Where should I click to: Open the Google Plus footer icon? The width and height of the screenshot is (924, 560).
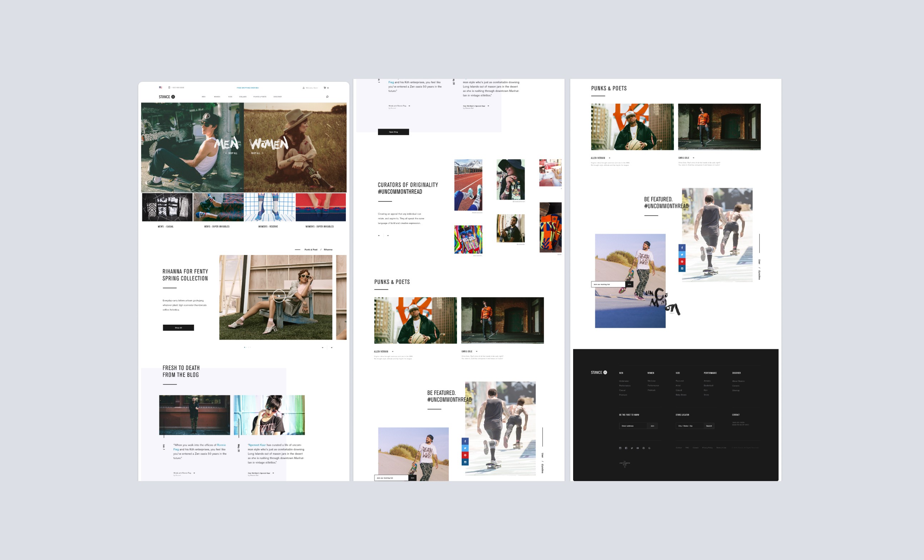tap(650, 448)
